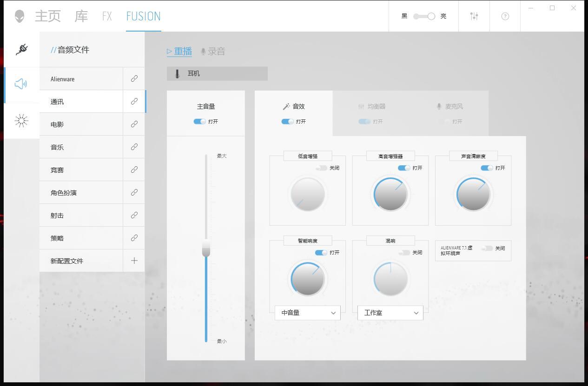Image resolution: width=588 pixels, height=386 pixels.
Task: Open the power plug sidebar icon
Action: [x=21, y=49]
